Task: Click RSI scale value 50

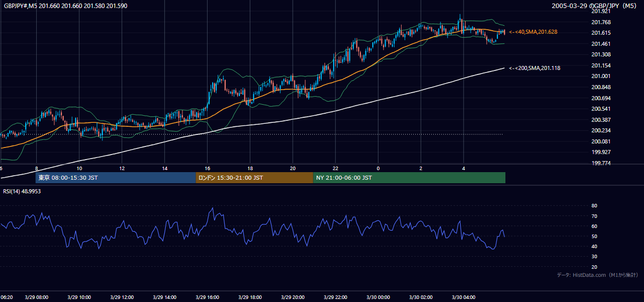Action: (594, 236)
